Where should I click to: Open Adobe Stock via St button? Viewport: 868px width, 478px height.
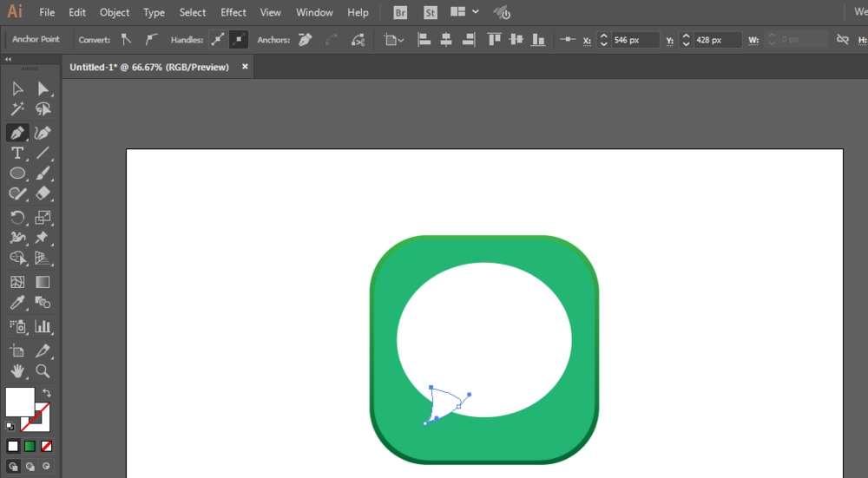[x=431, y=12]
